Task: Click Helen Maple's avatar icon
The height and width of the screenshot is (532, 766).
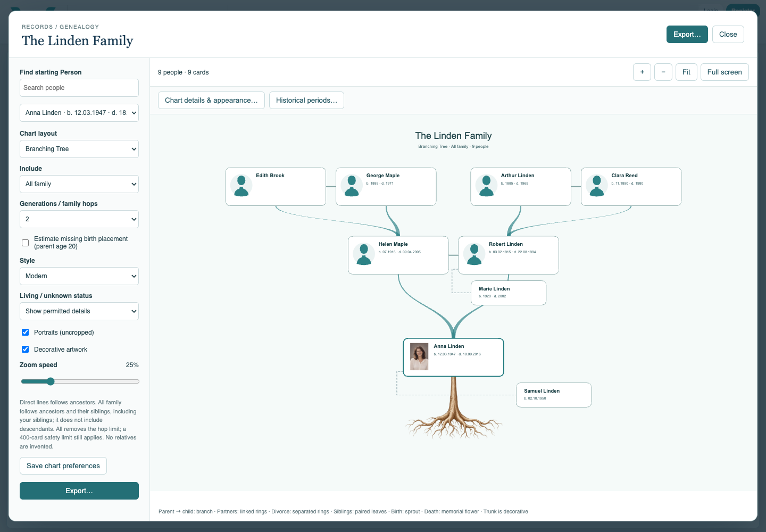Action: pyautogui.click(x=364, y=254)
